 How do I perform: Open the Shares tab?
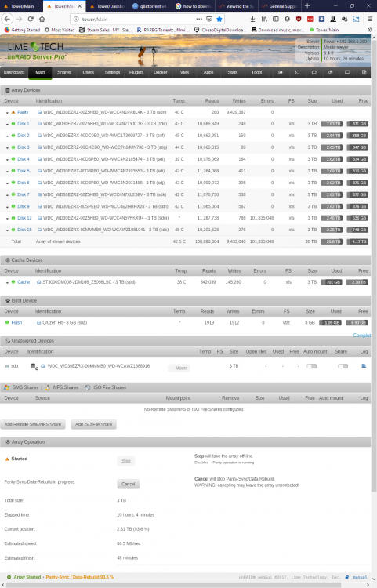click(64, 72)
